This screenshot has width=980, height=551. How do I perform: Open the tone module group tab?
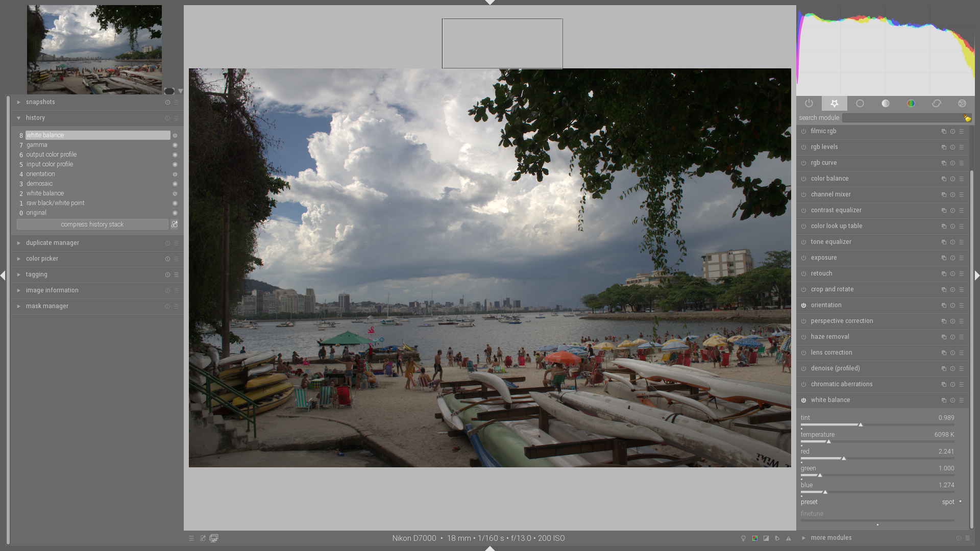(x=886, y=104)
